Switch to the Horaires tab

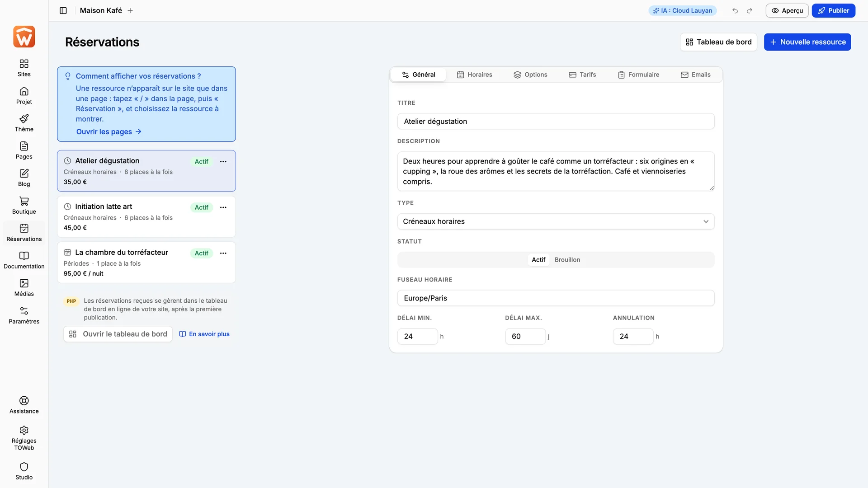(474, 75)
